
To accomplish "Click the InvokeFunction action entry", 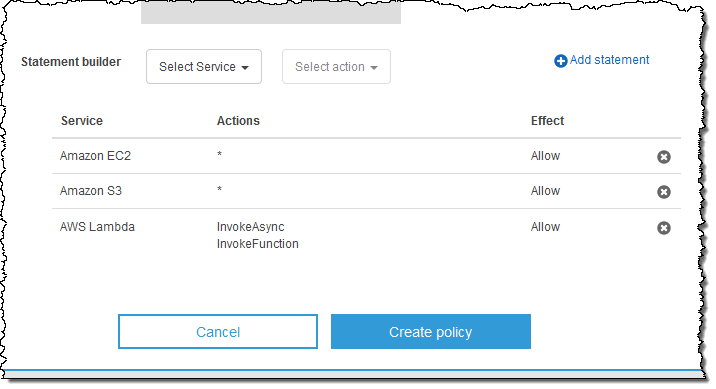I will click(258, 244).
